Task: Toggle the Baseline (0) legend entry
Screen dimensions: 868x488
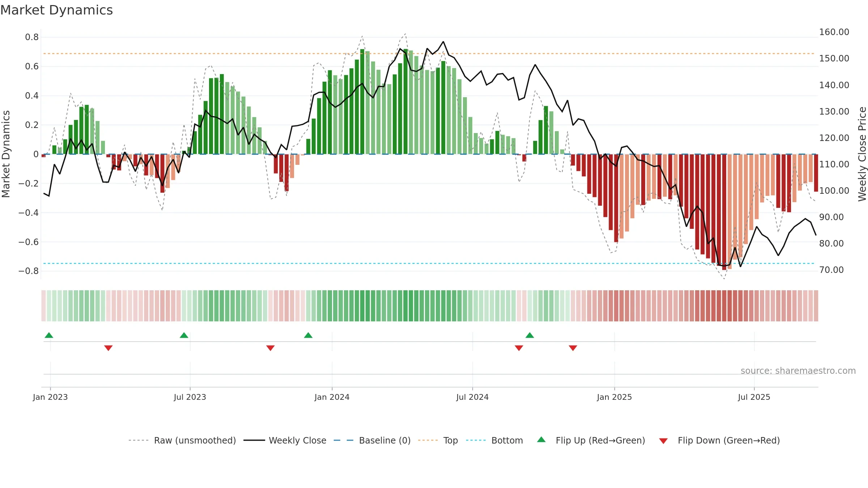Action: click(372, 440)
